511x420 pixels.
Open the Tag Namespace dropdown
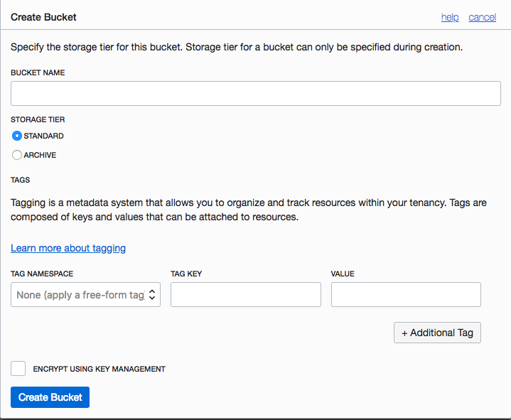pos(85,294)
